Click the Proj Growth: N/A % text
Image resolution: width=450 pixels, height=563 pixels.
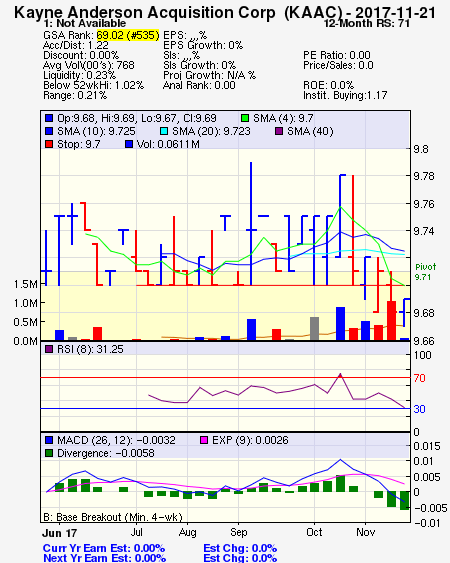coord(209,75)
